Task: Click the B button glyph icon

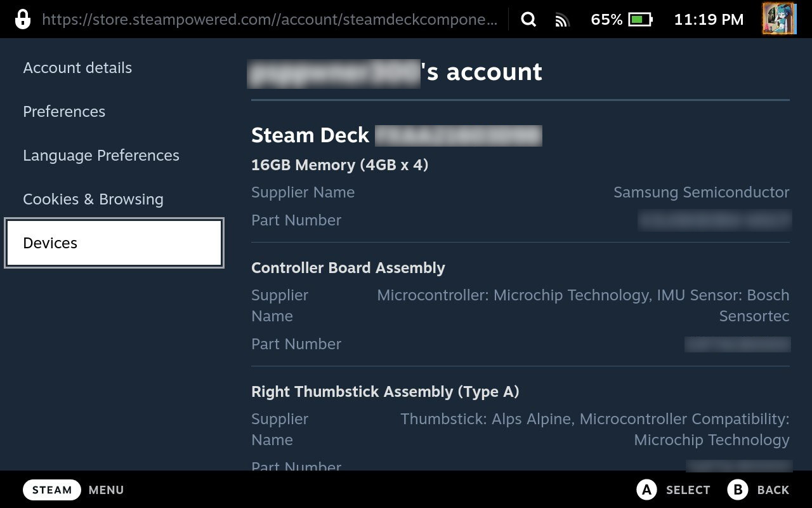Action: click(738, 490)
